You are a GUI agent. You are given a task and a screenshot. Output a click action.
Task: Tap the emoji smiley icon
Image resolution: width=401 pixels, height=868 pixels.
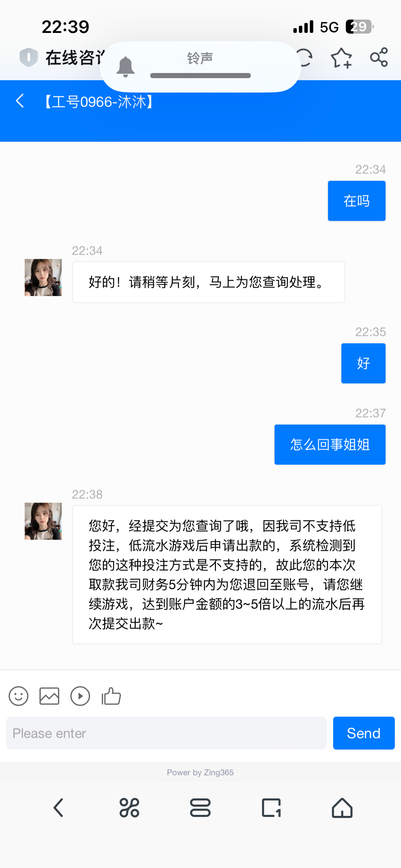pos(19,696)
